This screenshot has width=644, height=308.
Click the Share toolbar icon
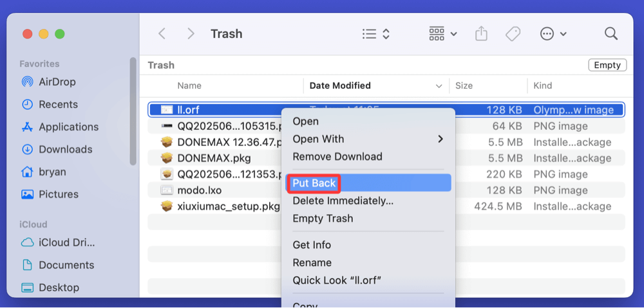[481, 33]
